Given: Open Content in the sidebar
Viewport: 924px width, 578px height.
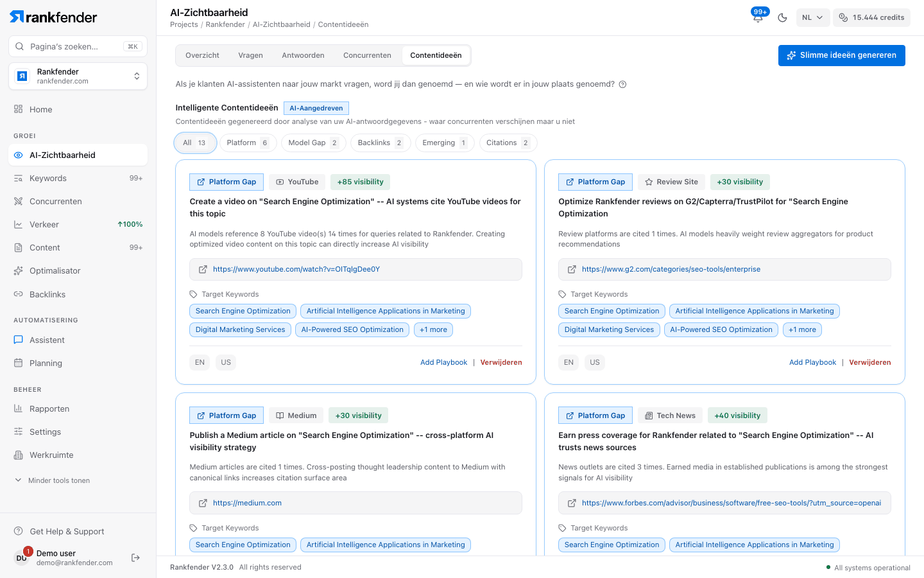Looking at the screenshot, I should click(78, 248).
